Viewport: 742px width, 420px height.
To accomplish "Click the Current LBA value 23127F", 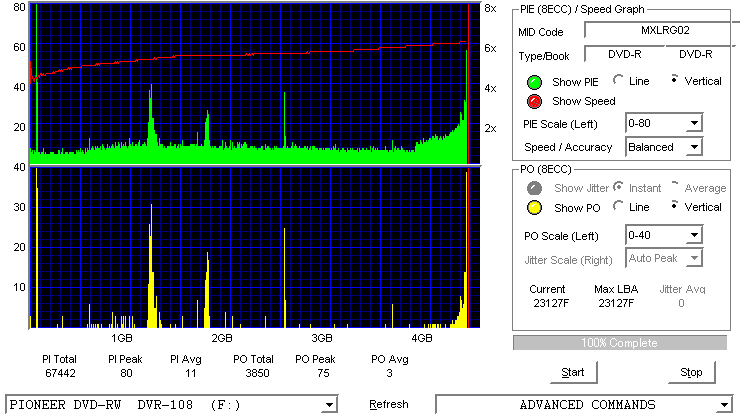I will click(551, 303).
